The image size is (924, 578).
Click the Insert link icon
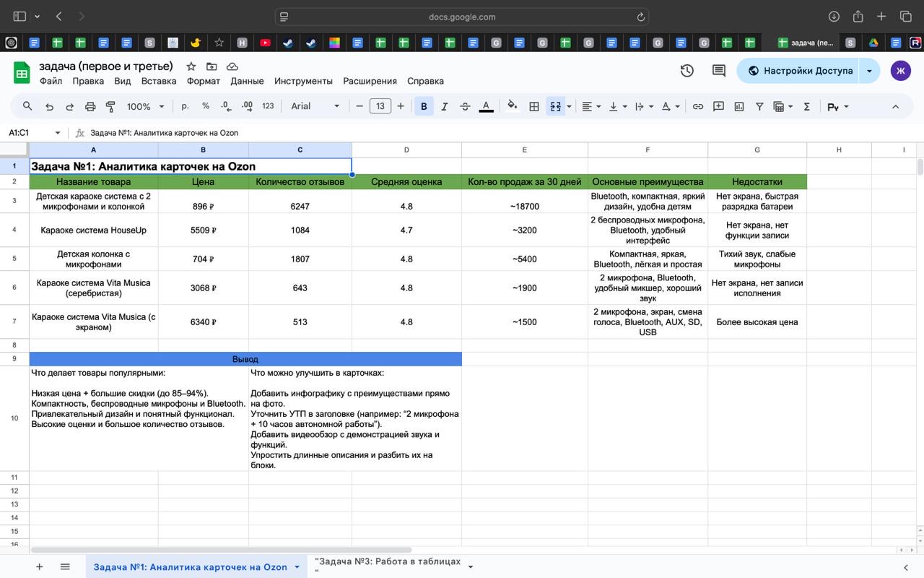[698, 106]
